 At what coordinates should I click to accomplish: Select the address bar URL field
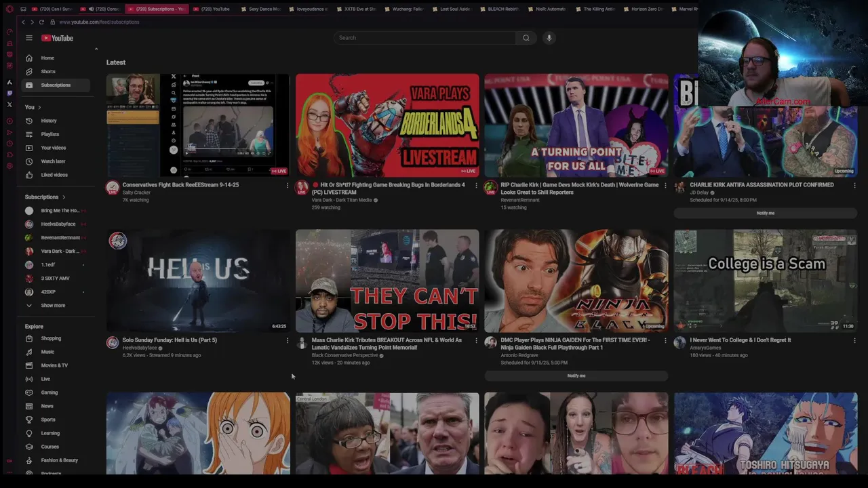click(100, 22)
